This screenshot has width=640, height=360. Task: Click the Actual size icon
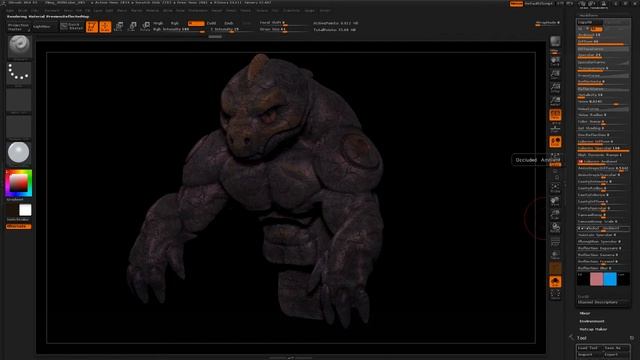pyautogui.click(x=555, y=87)
